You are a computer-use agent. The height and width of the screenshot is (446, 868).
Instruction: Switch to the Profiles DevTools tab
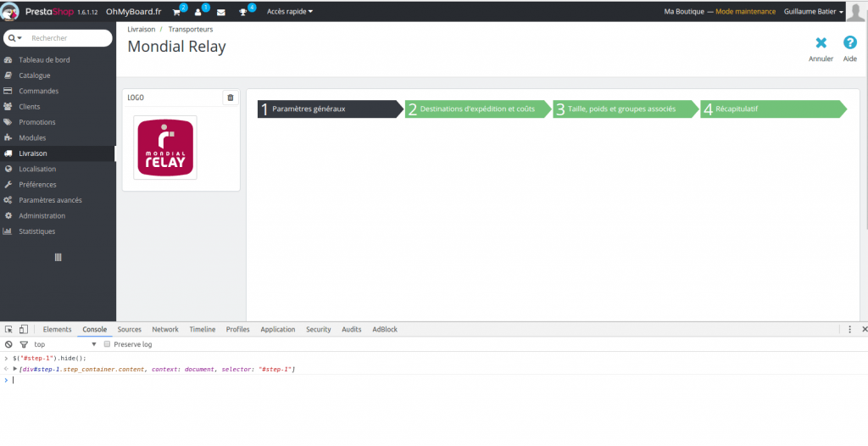pyautogui.click(x=237, y=329)
